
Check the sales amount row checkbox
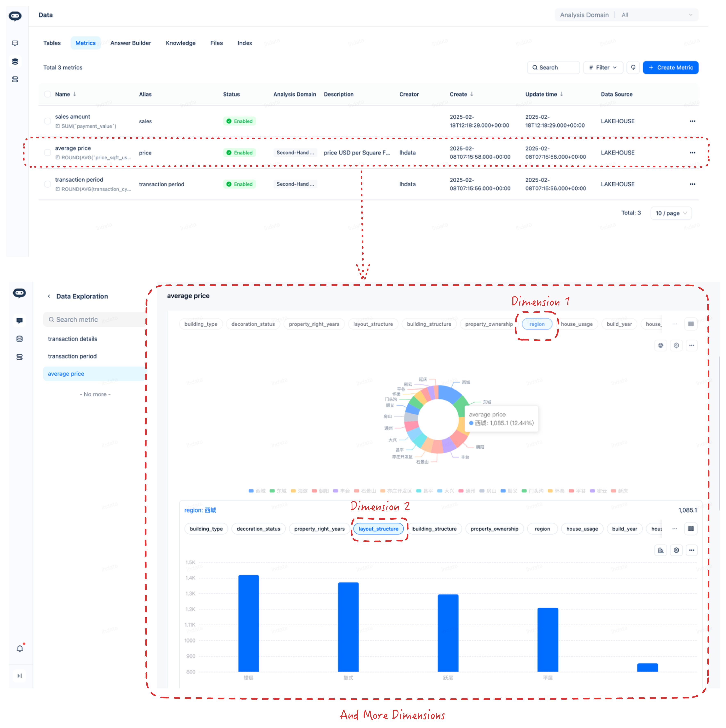point(48,121)
